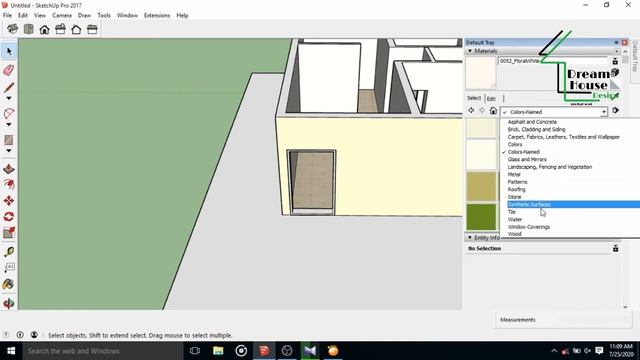Go back in the materials browser
Screen dimensions: 640x360
click(x=471, y=111)
